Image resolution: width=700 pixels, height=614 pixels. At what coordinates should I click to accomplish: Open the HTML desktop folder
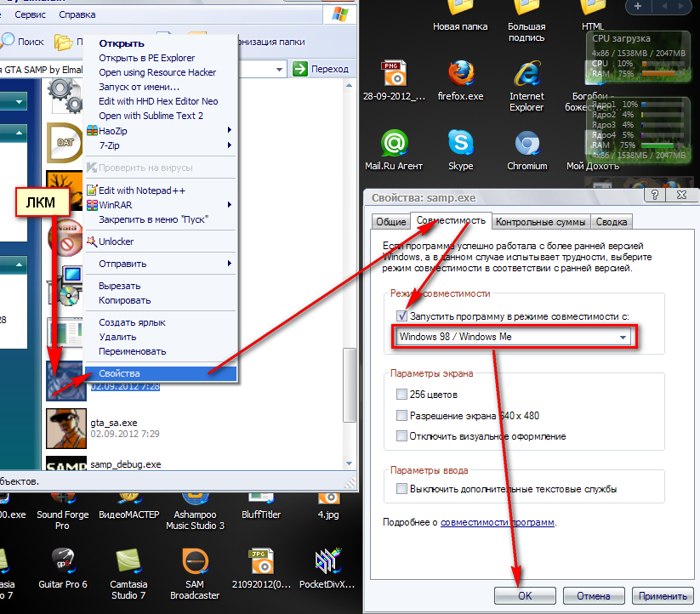[x=593, y=9]
